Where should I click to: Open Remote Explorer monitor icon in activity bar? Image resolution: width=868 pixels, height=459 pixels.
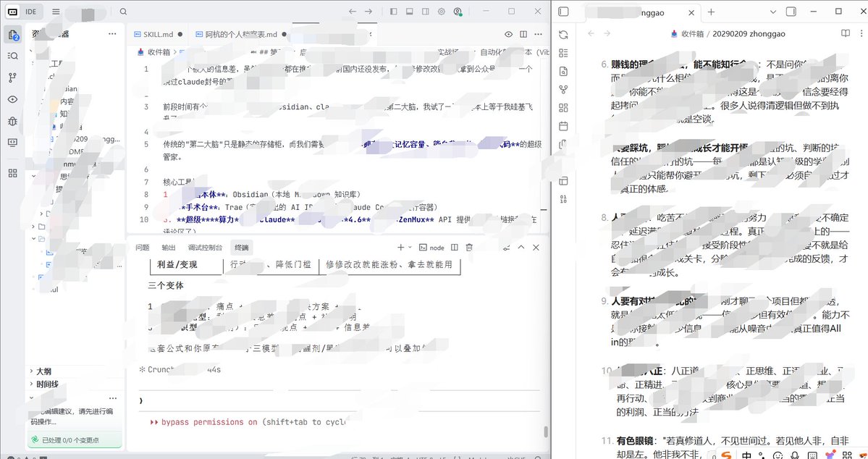(x=13, y=143)
